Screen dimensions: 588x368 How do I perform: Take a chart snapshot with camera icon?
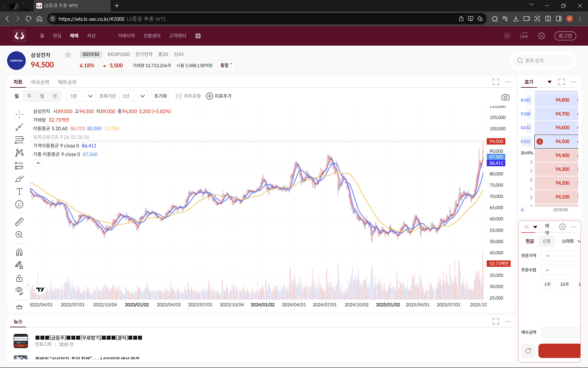[505, 97]
